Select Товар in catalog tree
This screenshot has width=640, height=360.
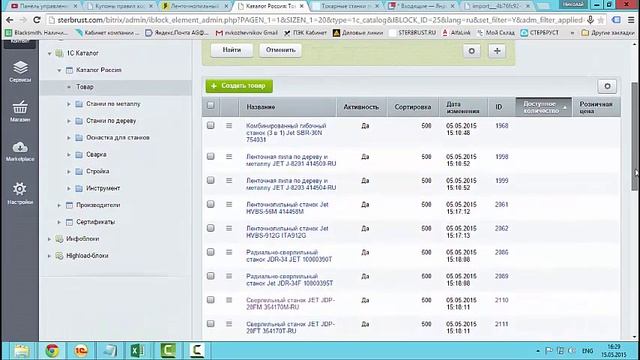pyautogui.click(x=85, y=87)
